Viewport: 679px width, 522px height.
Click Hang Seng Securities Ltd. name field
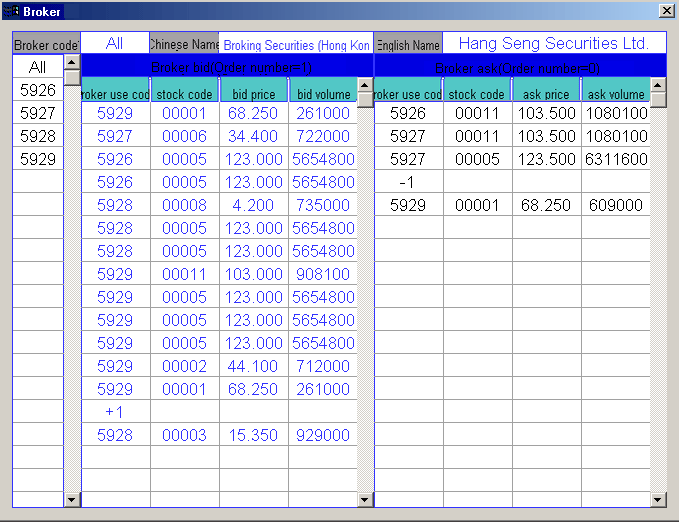(x=554, y=43)
